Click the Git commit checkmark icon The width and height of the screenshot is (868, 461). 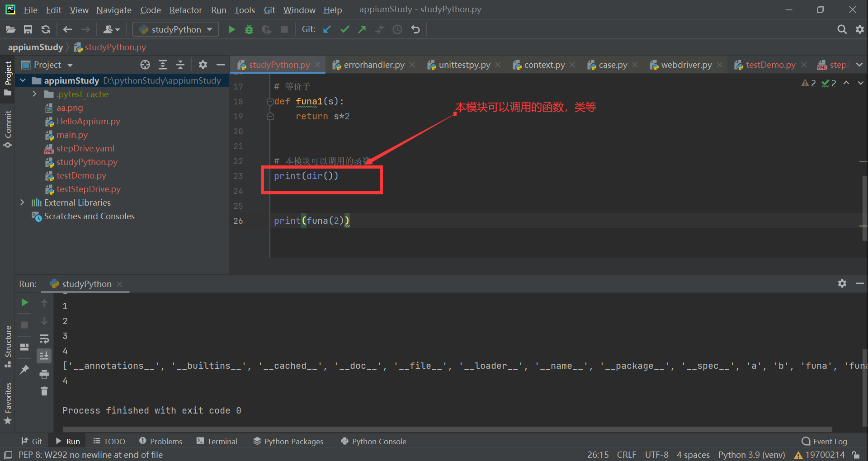(x=344, y=29)
